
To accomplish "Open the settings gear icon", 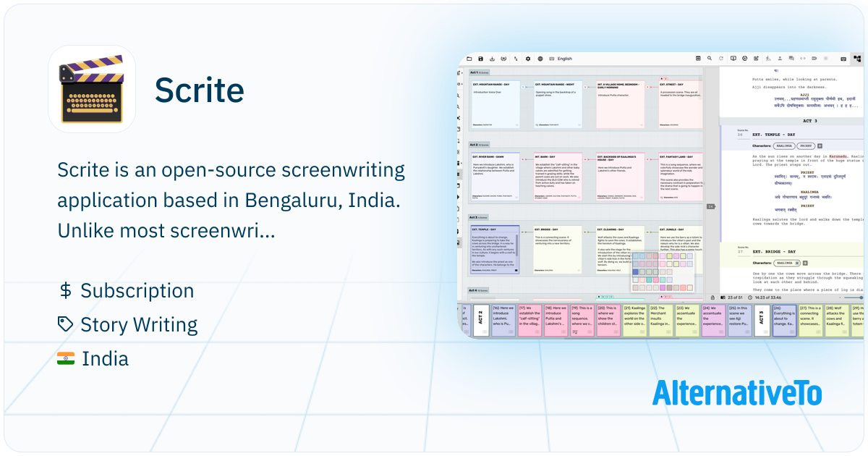I will pyautogui.click(x=528, y=59).
